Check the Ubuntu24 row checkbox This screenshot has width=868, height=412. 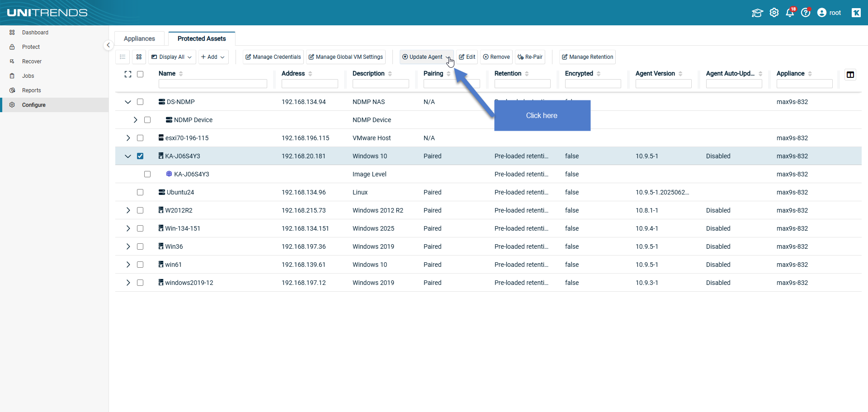point(140,192)
